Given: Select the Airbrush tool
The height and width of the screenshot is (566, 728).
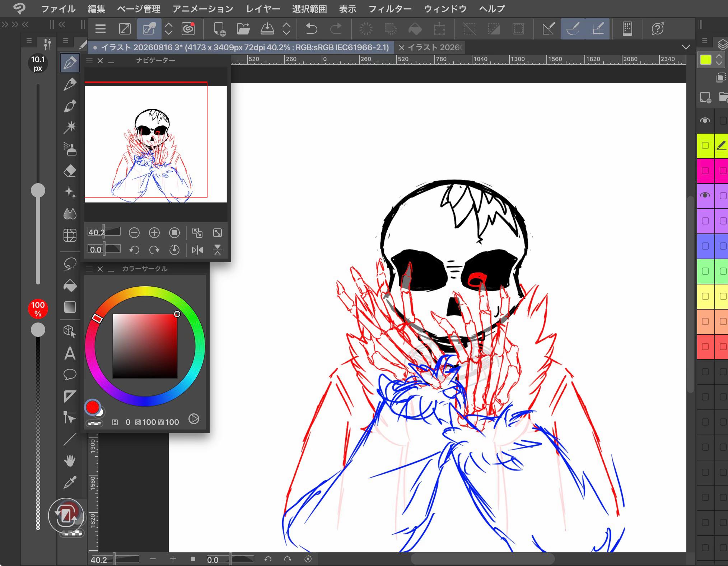Looking at the screenshot, I should tap(70, 149).
